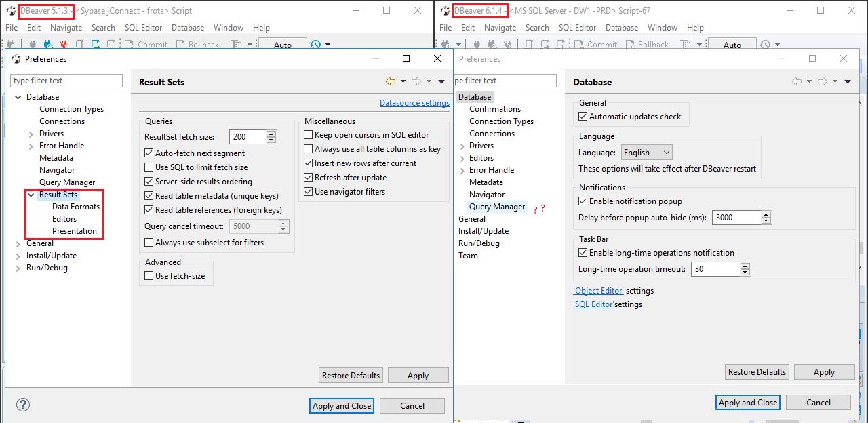Image resolution: width=868 pixels, height=423 pixels.
Task: Click the 'Object Editor' settings link
Action: [598, 291]
